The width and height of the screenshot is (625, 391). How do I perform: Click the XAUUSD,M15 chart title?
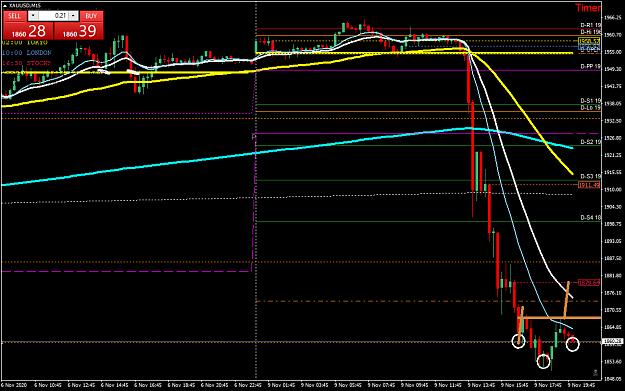click(25, 6)
